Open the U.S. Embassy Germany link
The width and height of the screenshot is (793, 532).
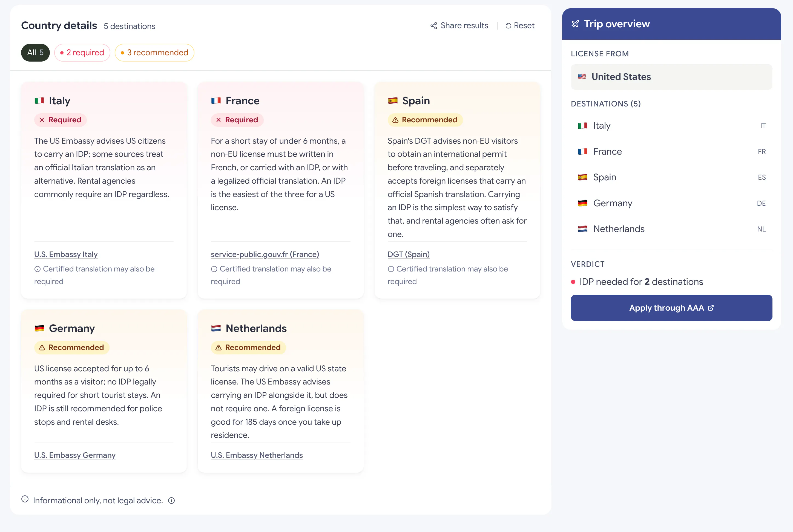click(x=75, y=455)
